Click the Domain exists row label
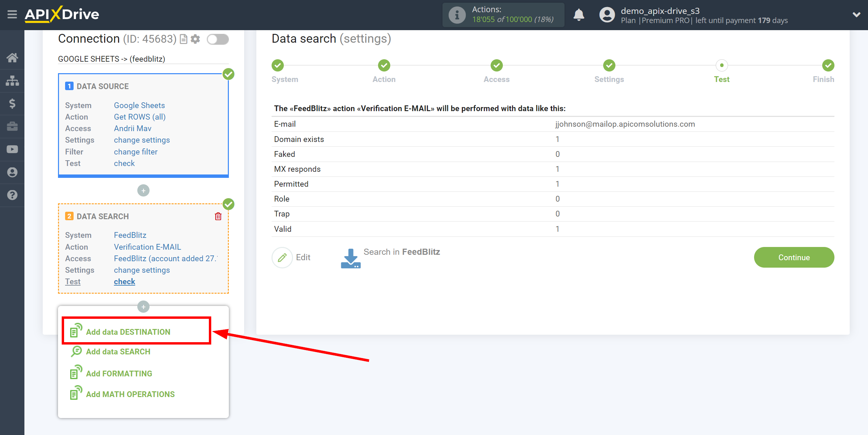The image size is (868, 435). (x=299, y=139)
